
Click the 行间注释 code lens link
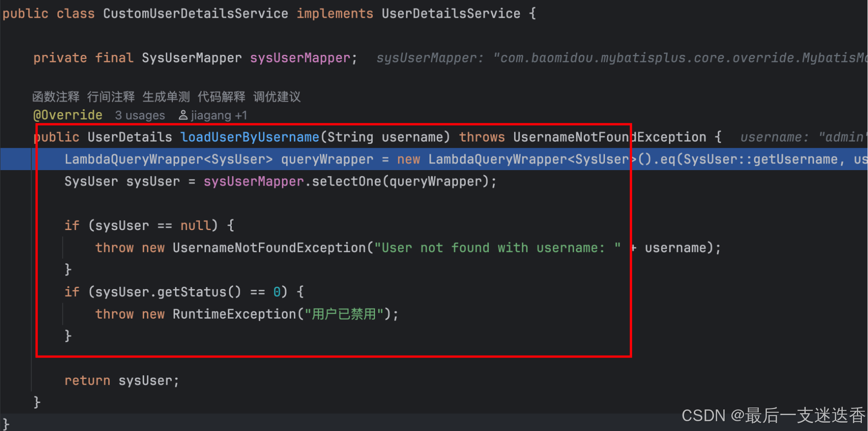click(x=111, y=97)
